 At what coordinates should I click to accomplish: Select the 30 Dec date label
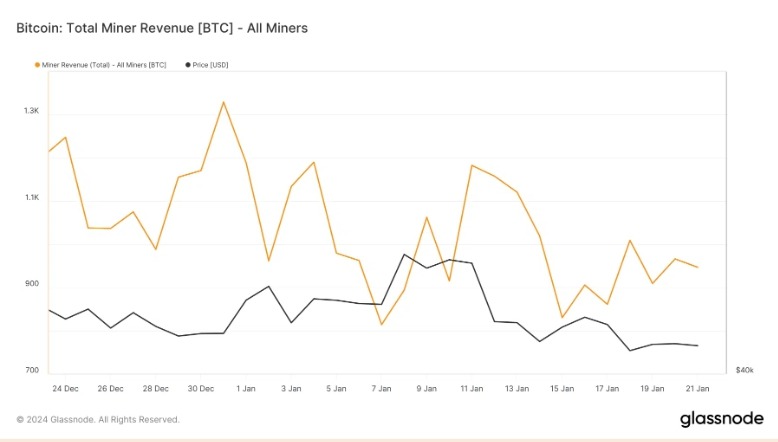point(201,388)
